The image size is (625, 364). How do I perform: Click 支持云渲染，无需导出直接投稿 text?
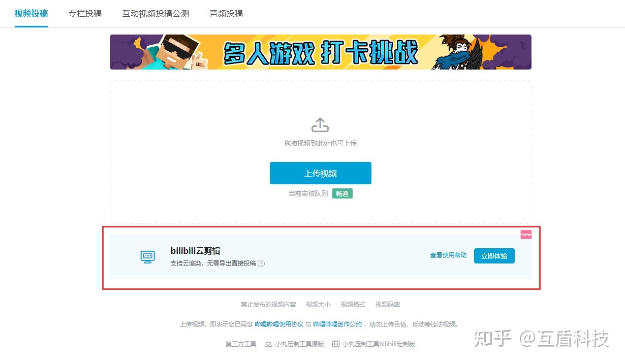213,263
